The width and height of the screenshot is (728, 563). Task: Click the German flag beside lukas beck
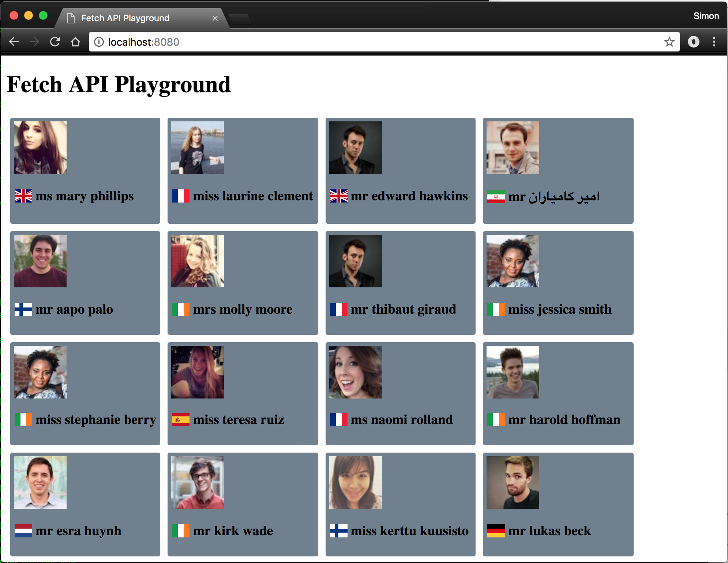coord(496,531)
